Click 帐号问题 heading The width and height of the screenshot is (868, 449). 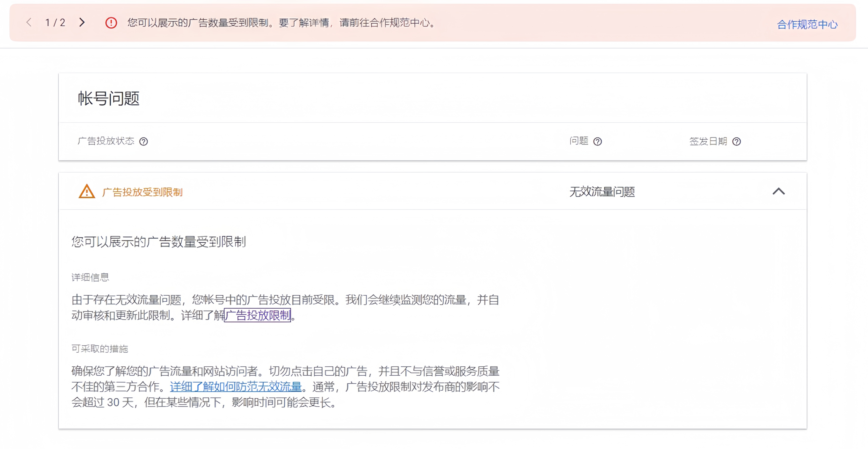coord(108,98)
